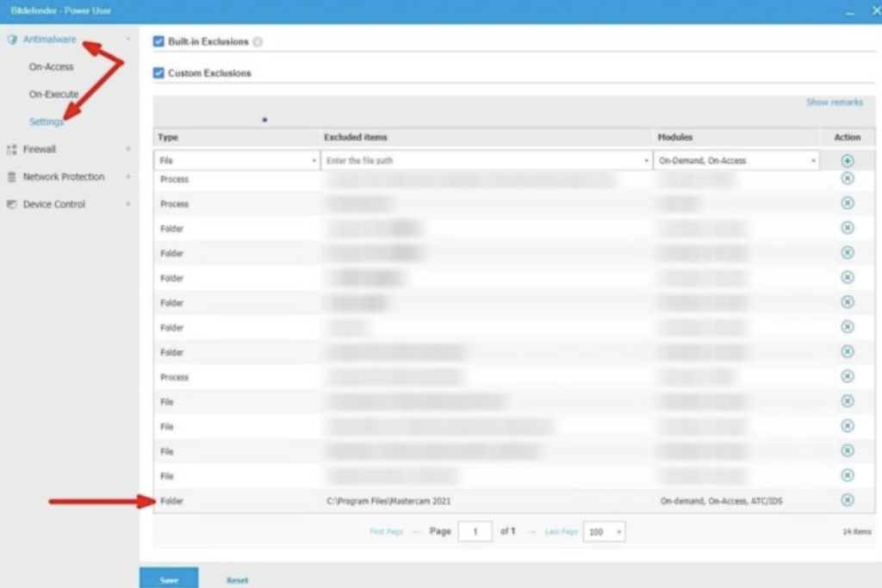
Task: Click the 14 items count text
Action: [857, 532]
